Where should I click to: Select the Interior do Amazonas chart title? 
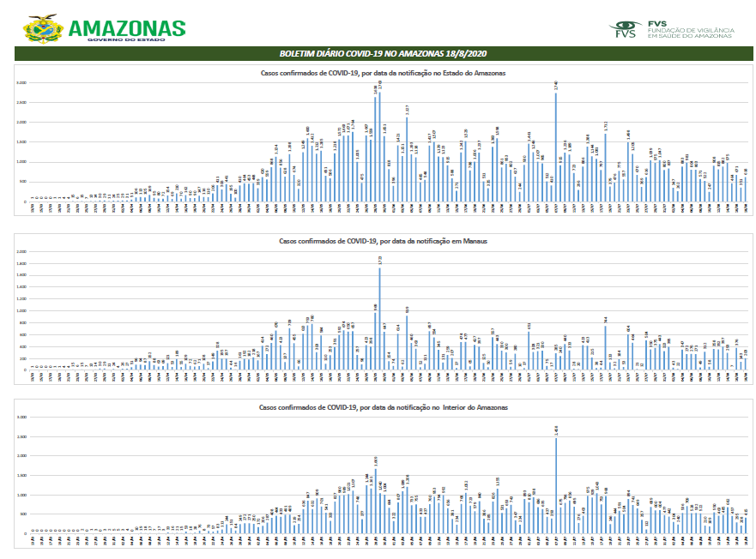383,407
